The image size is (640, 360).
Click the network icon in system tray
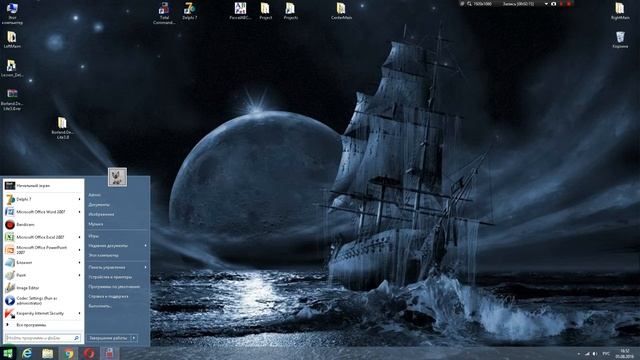pyautogui.click(x=587, y=353)
